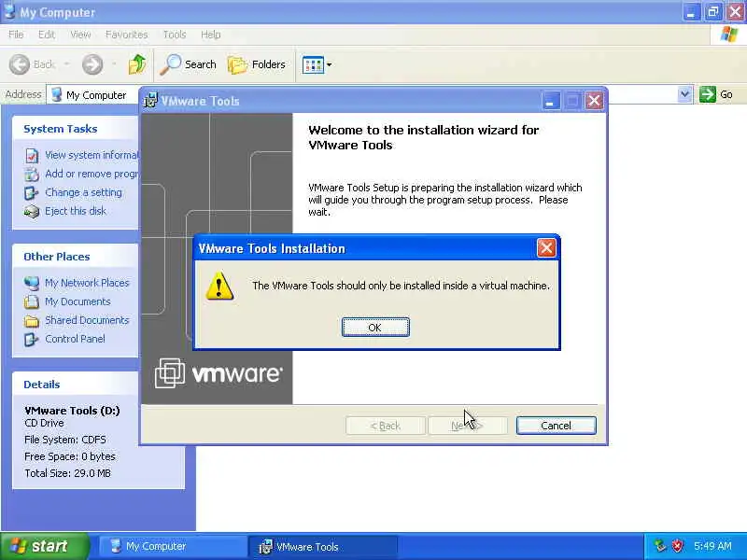Open the Edit menu in My Computer
Screen dimensions: 747x560
tap(46, 35)
